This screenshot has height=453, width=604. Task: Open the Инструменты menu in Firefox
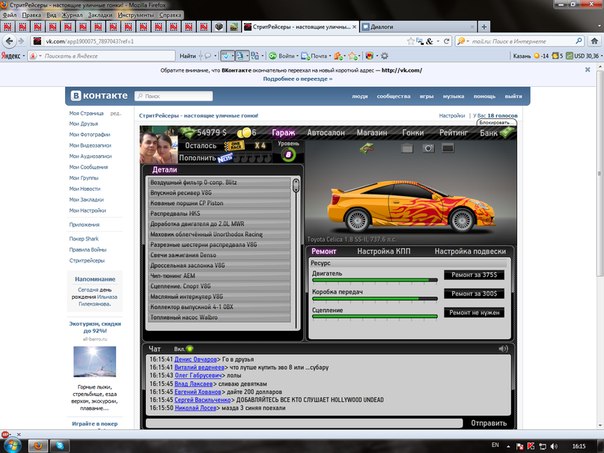point(136,15)
